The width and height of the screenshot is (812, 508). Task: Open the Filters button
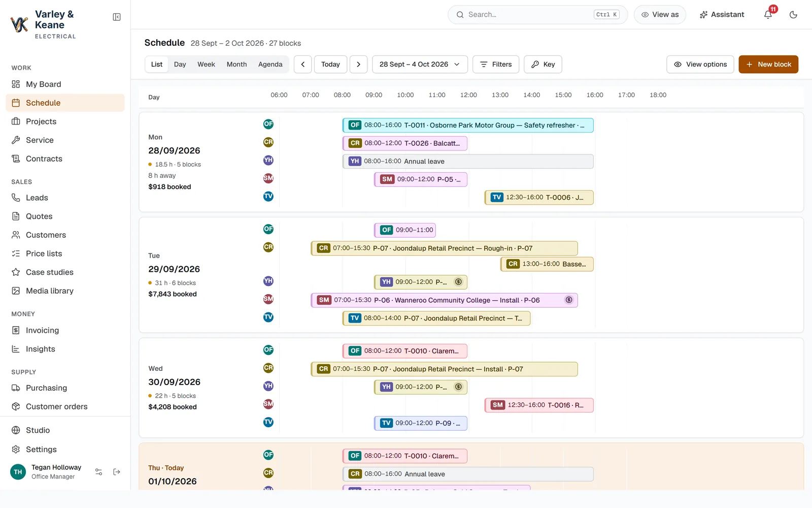(x=496, y=65)
